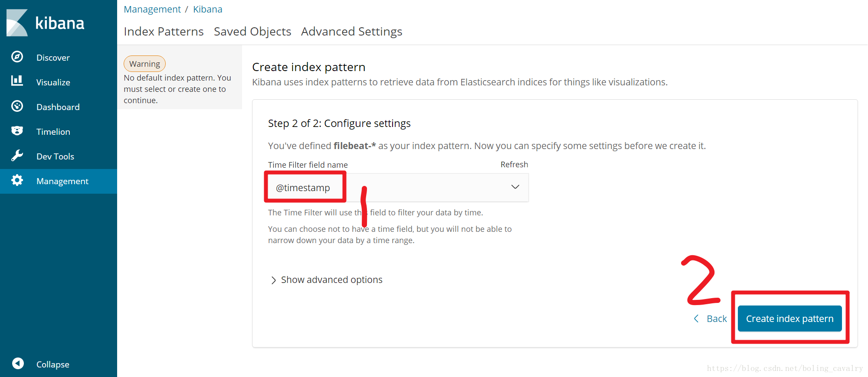Click the Collapse arrow icon
The width and height of the screenshot is (868, 377).
click(18, 363)
